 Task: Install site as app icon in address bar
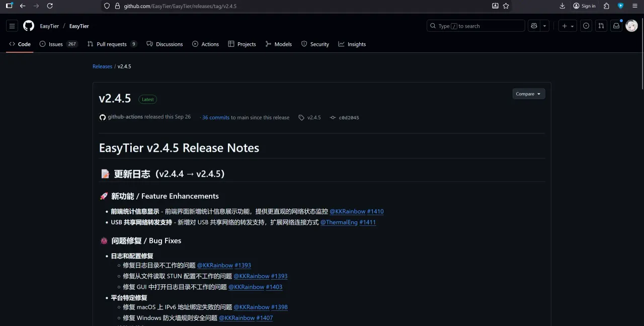495,6
